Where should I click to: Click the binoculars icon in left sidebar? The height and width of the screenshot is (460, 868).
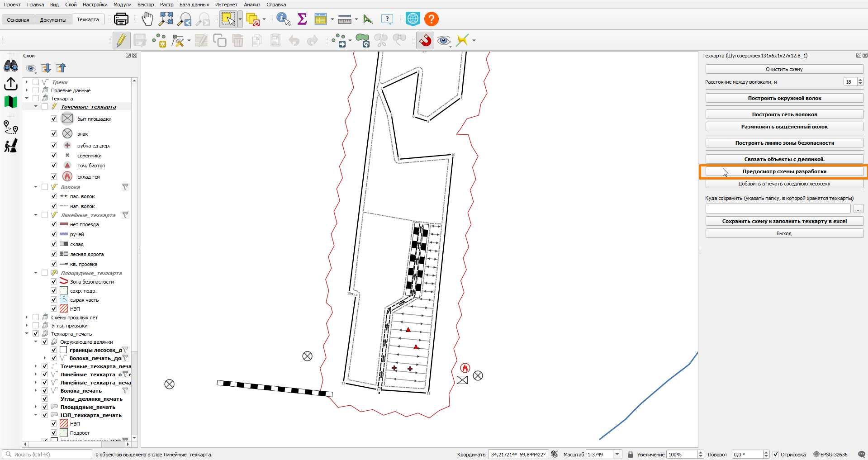click(11, 66)
